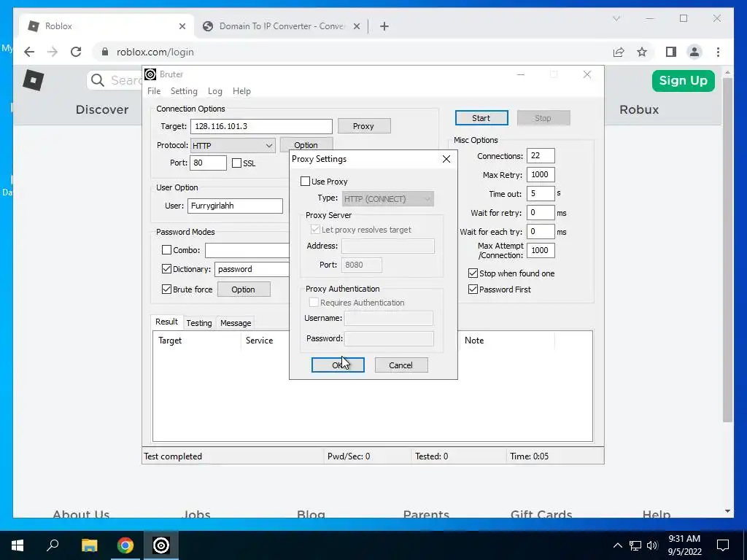Toggle the SSL checkbox
747x560 pixels.
pos(237,163)
